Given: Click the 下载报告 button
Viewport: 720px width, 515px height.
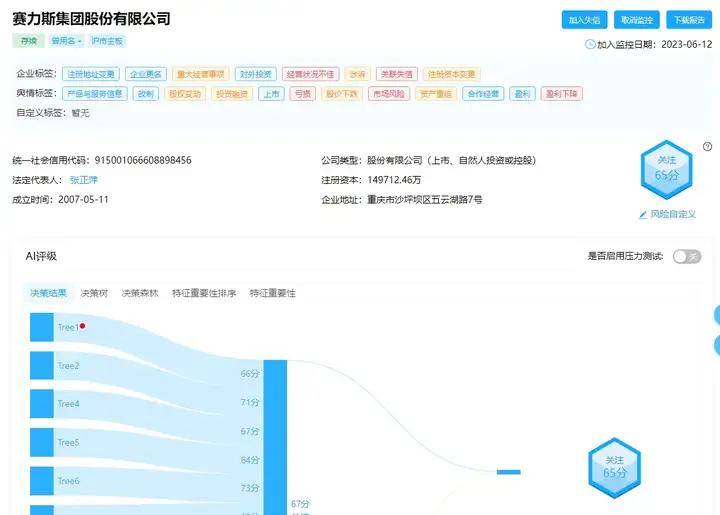Looking at the screenshot, I should [689, 20].
